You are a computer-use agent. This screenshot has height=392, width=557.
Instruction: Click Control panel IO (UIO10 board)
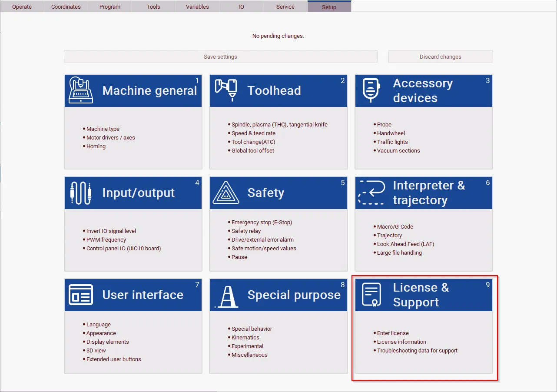123,248
